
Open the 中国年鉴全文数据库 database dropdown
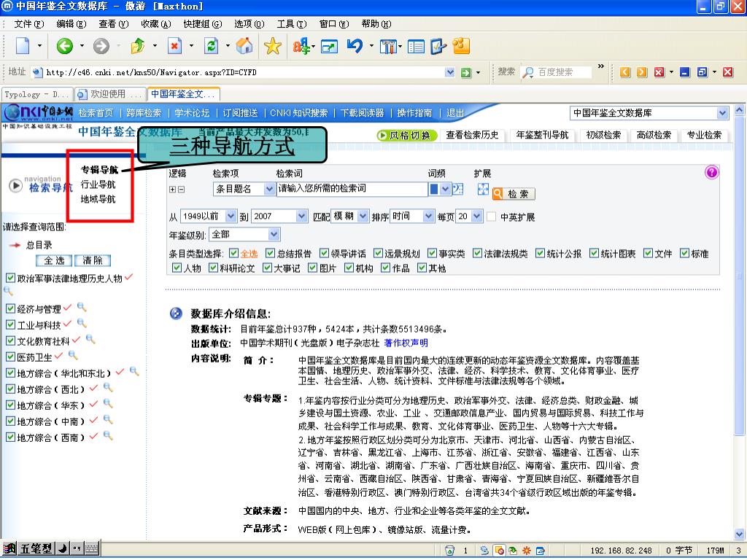point(723,113)
